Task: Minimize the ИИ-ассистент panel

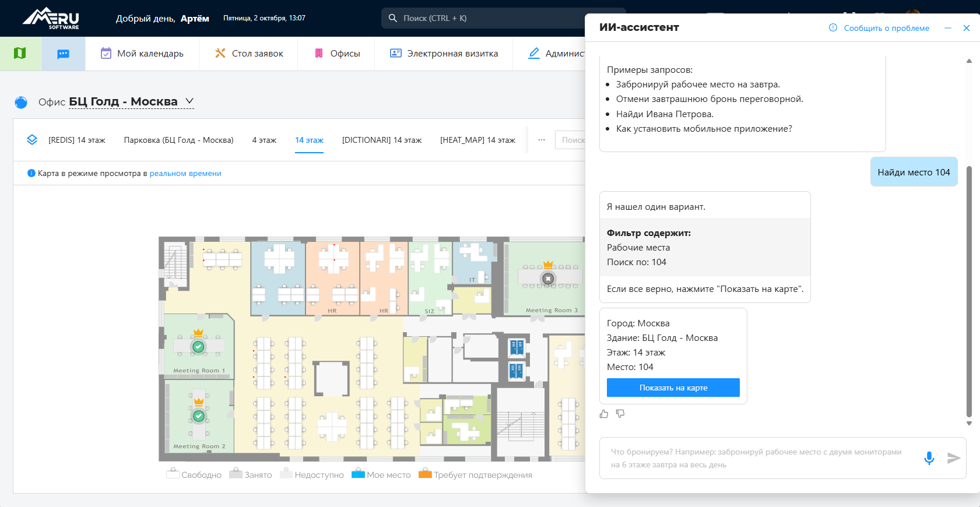Action: click(948, 28)
